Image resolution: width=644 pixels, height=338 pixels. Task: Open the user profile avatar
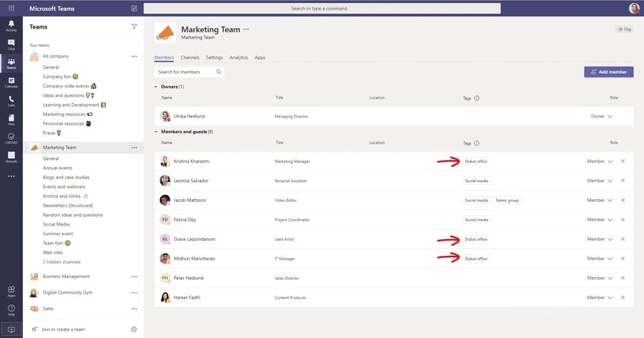pyautogui.click(x=634, y=8)
